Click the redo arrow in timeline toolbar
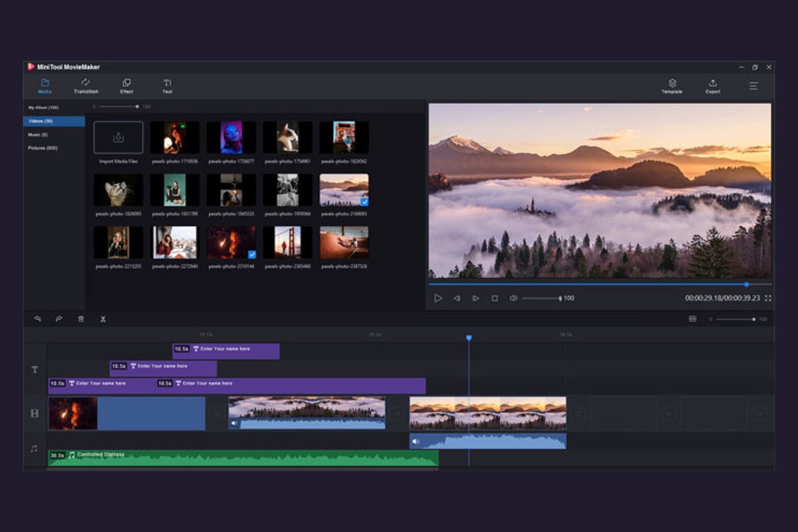 click(x=59, y=319)
